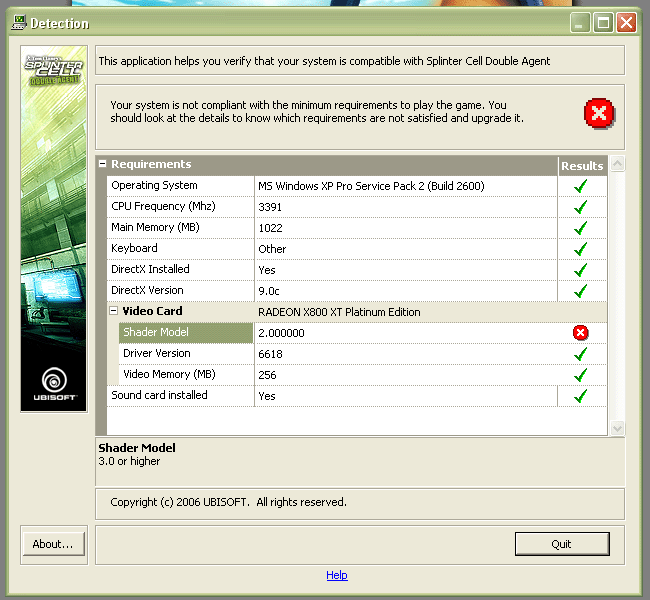The height and width of the screenshot is (600, 650).
Task: Close the Detection window
Action: pyautogui.click(x=626, y=22)
